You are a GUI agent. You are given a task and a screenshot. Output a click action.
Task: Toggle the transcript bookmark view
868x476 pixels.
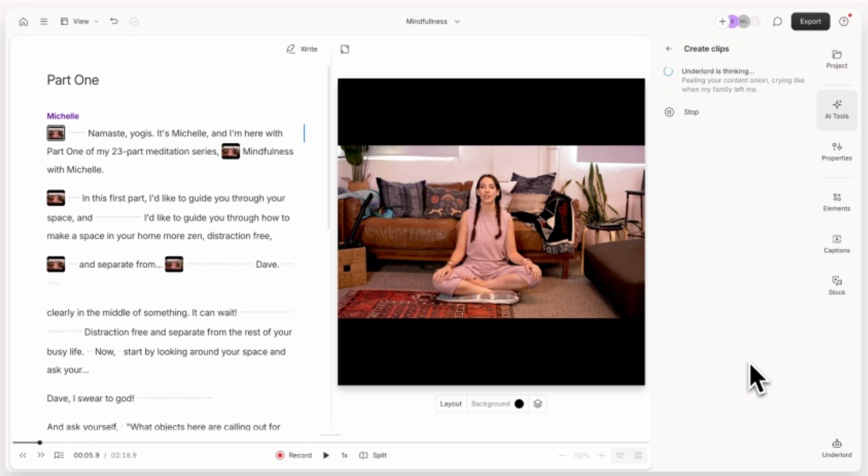tap(59, 456)
